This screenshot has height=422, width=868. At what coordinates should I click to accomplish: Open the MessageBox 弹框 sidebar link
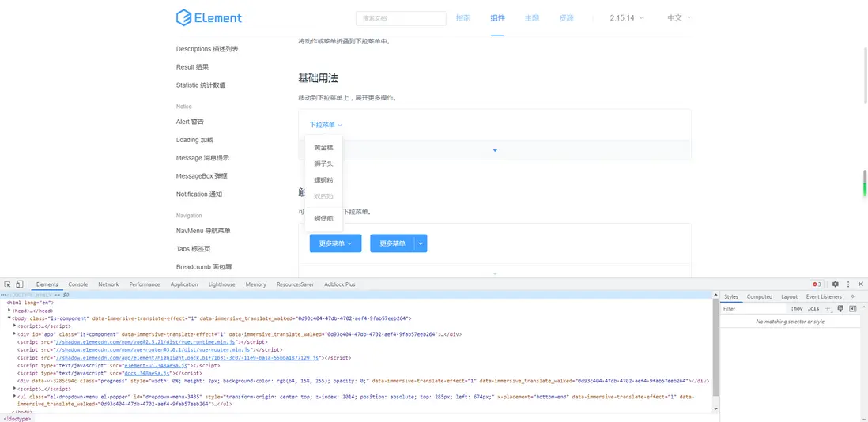(202, 176)
